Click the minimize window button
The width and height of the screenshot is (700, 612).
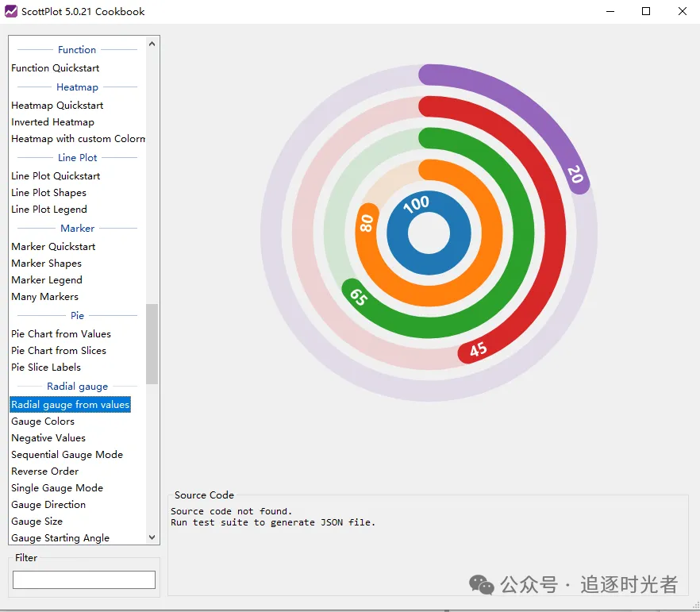click(x=610, y=11)
